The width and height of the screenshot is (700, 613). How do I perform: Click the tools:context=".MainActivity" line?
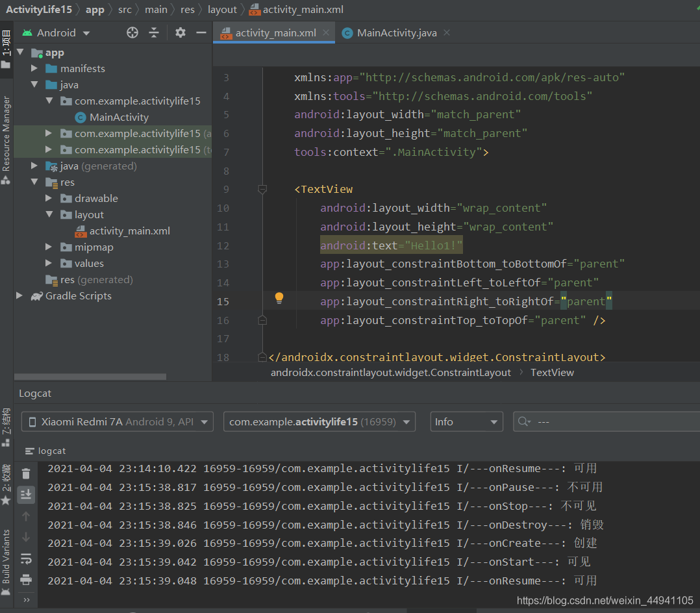point(391,152)
